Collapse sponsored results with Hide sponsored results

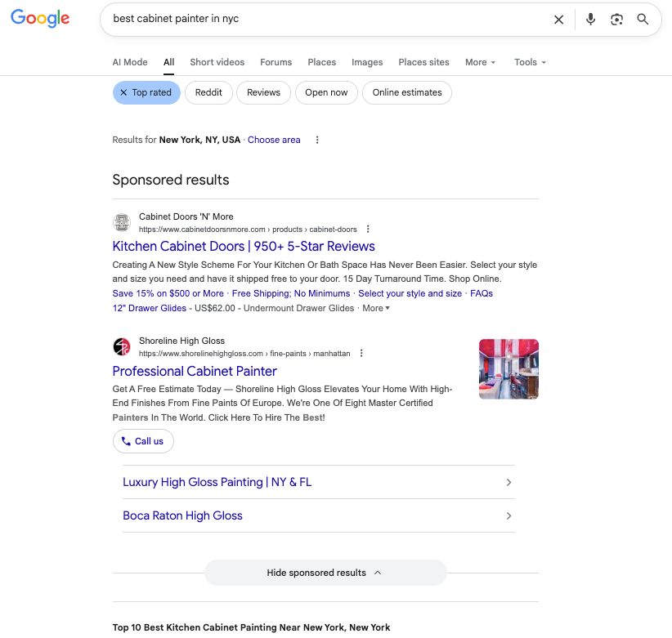pos(325,573)
